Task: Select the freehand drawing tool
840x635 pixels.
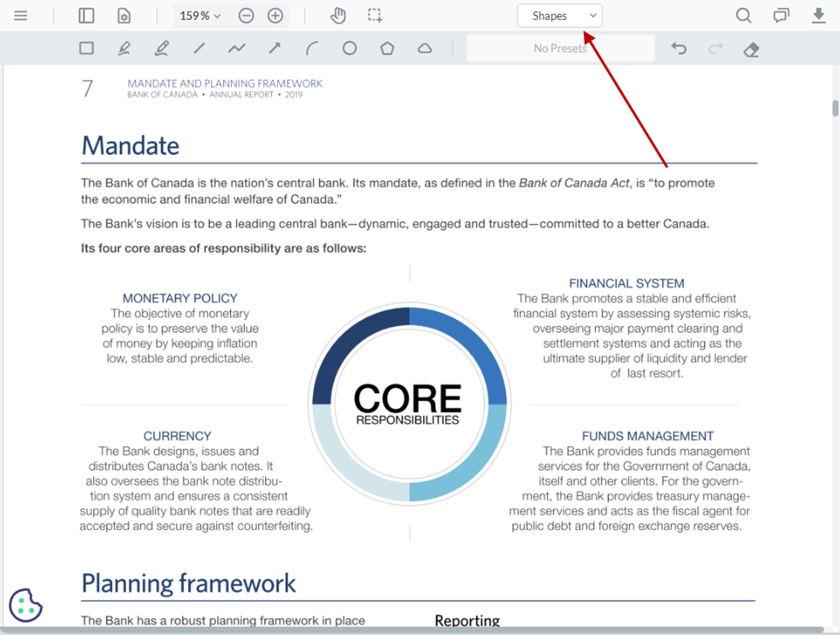Action: 124,48
